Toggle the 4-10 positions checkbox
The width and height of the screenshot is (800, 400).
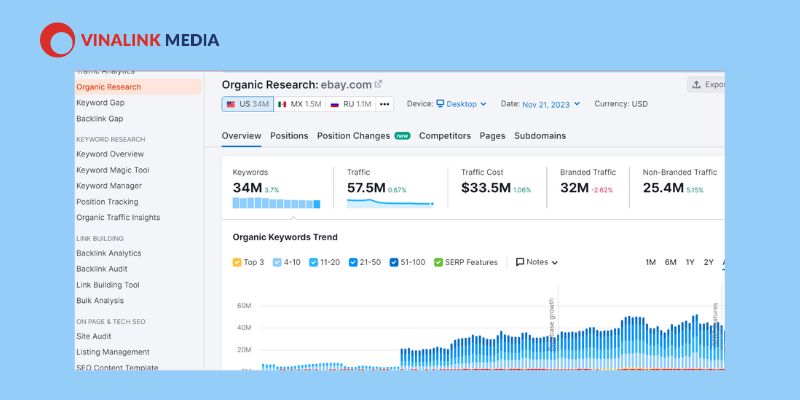click(x=277, y=262)
